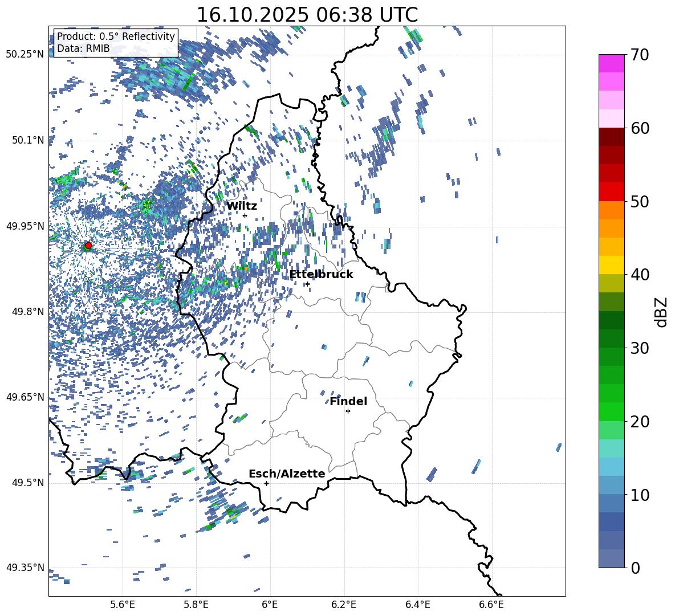Screen dimensions: 675x616
Task: Pick the bright green swatch just above 20 dBZ
Action: (x=611, y=412)
